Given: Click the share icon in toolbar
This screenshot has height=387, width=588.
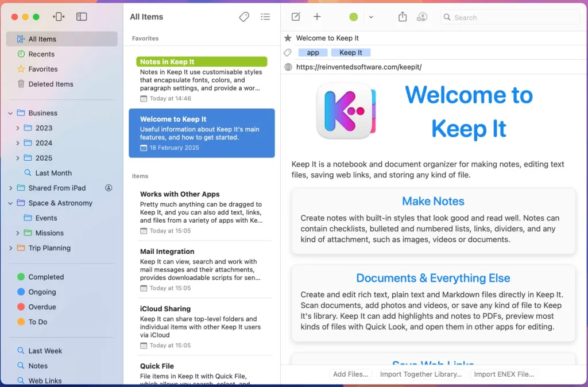Looking at the screenshot, I should pyautogui.click(x=403, y=17).
